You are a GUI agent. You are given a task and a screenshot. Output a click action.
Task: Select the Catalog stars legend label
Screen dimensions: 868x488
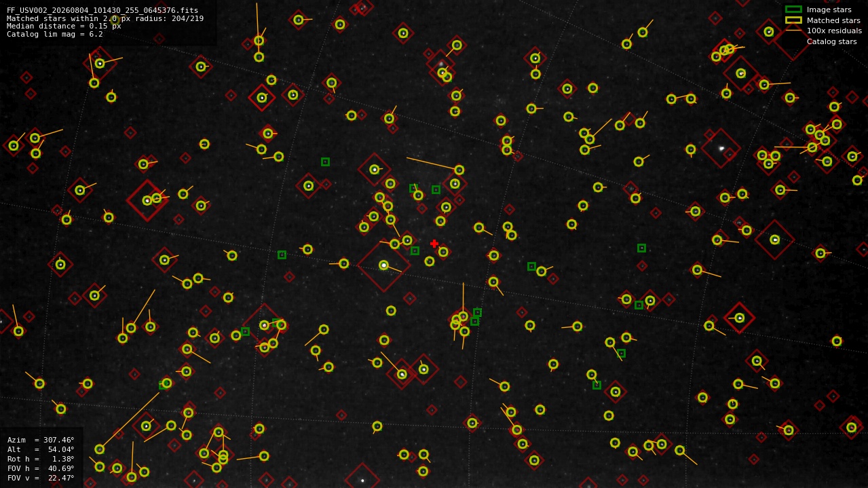tap(831, 41)
